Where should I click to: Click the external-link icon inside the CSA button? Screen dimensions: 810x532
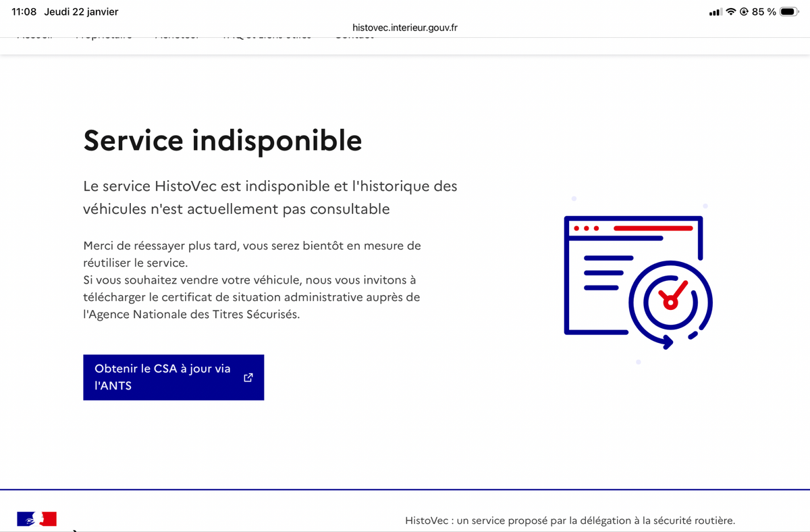248,377
